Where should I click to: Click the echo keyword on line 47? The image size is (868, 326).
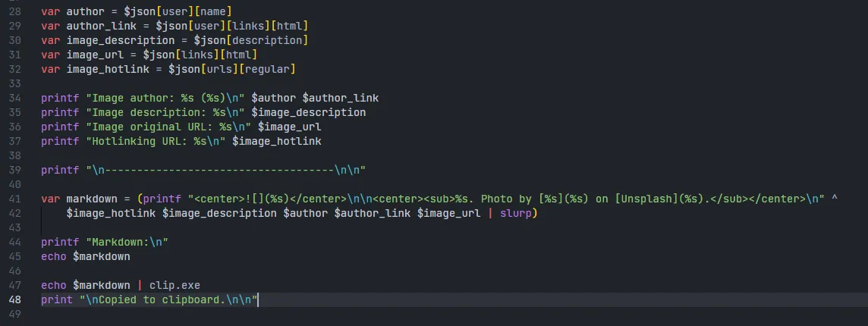pos(54,286)
